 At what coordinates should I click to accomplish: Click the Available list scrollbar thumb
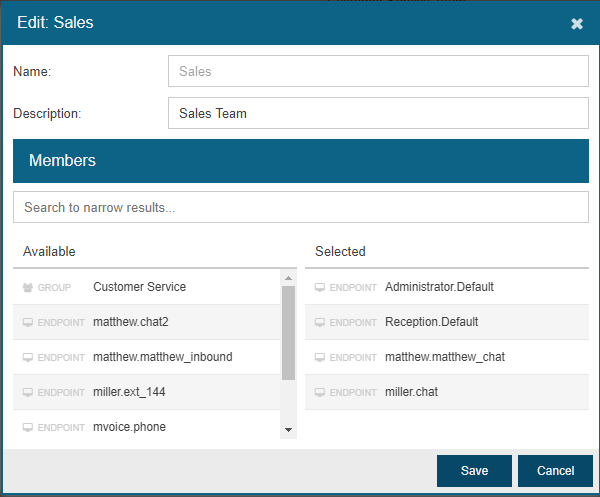tap(289, 333)
